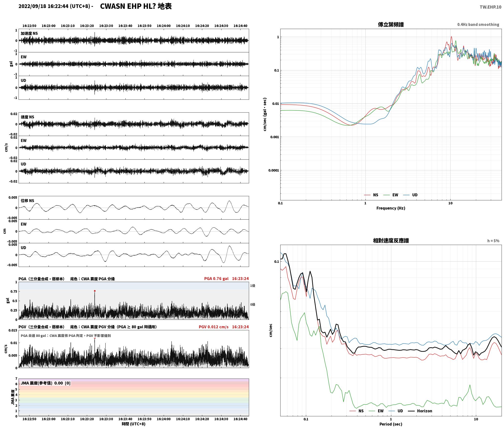This screenshot has width=504, height=429.
Task: Click the 傅立葉頻譜 chart title
Action: tap(391, 25)
